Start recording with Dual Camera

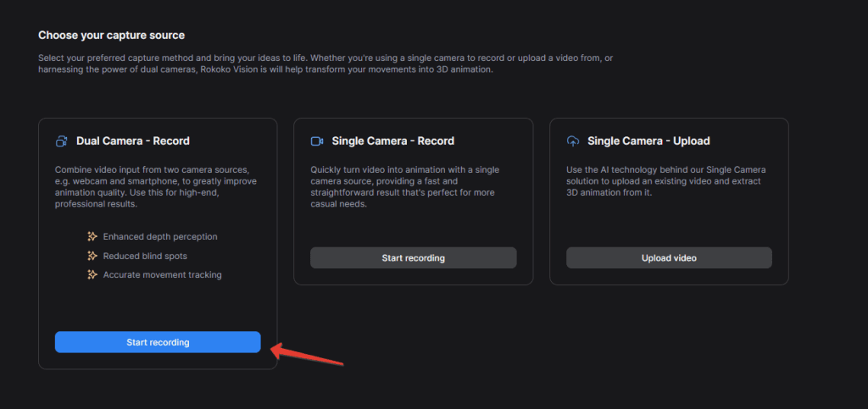(x=158, y=342)
